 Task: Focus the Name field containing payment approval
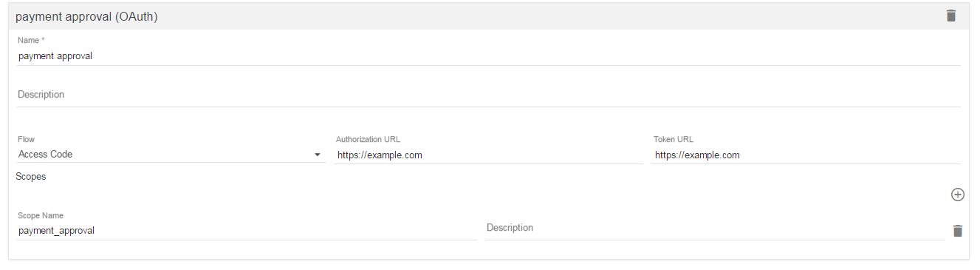tap(489, 55)
